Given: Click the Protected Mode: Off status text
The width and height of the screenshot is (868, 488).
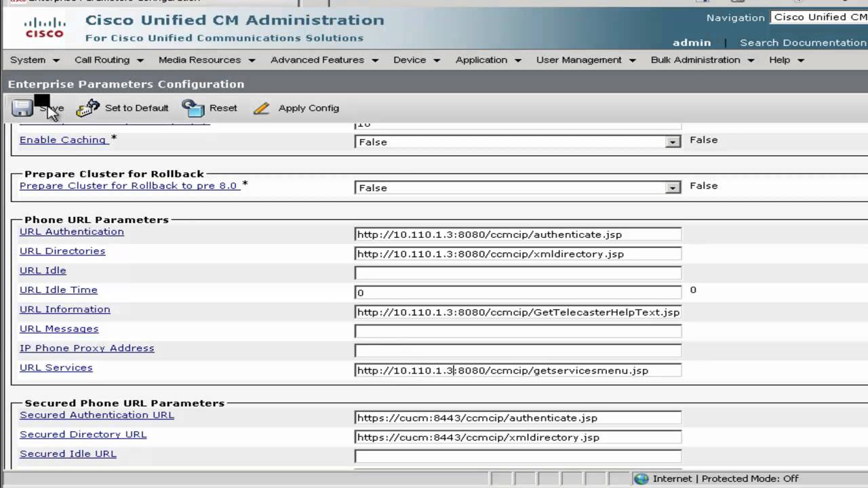Looking at the screenshot, I should [x=750, y=479].
